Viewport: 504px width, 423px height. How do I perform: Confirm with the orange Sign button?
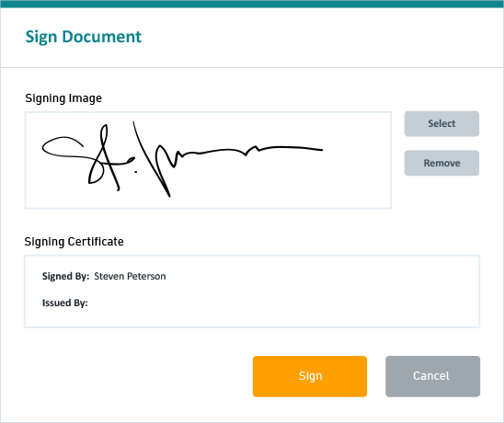coord(310,376)
